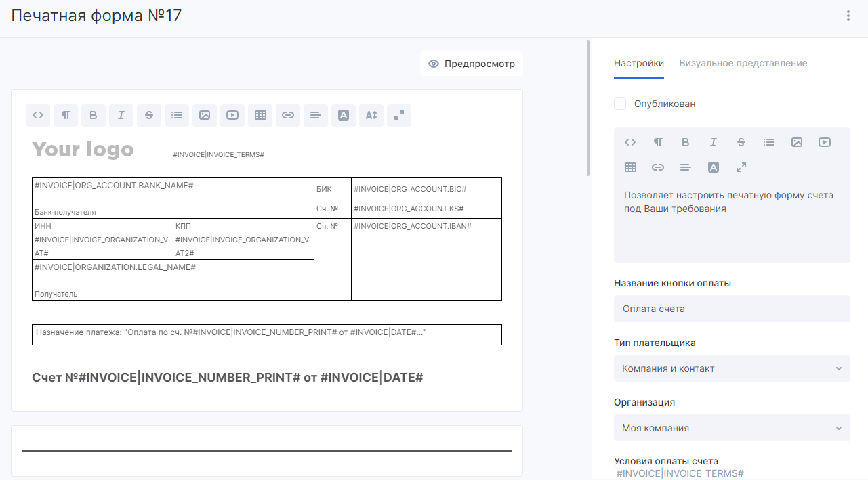Open Тип плательщика dropdown
This screenshot has height=480, width=868.
(732, 368)
